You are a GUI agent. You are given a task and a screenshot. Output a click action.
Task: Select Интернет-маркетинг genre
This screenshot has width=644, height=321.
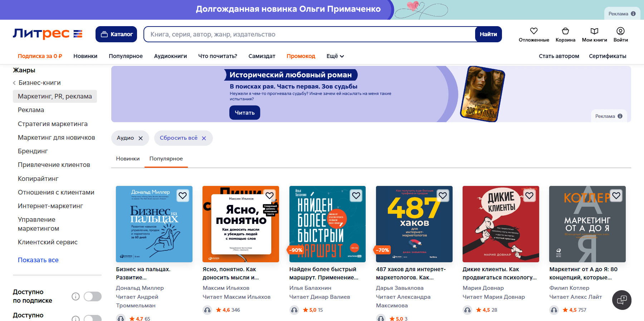pos(50,206)
